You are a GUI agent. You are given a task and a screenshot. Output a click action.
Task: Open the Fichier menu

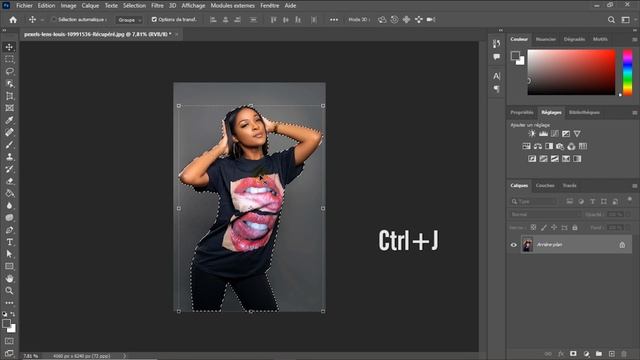click(24, 6)
